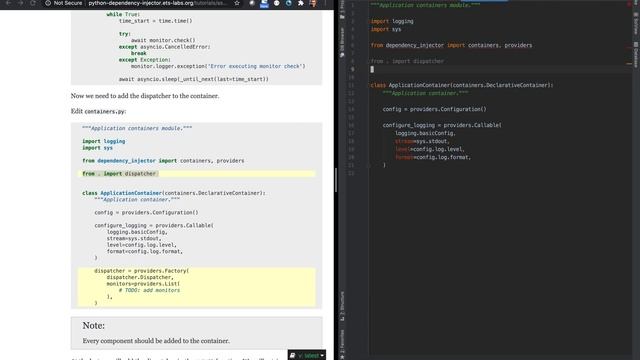
Task: Click 'dependency_injector' in docs import line
Action: (127, 161)
